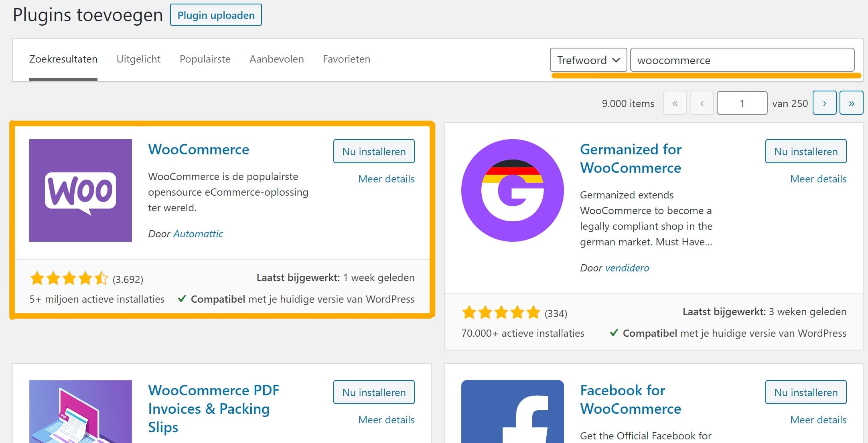Open the Automattic author link
The height and width of the screenshot is (443, 868).
198,234
